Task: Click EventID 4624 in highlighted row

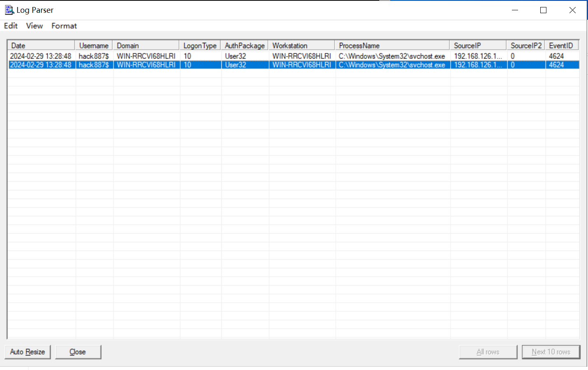Action: tap(556, 65)
